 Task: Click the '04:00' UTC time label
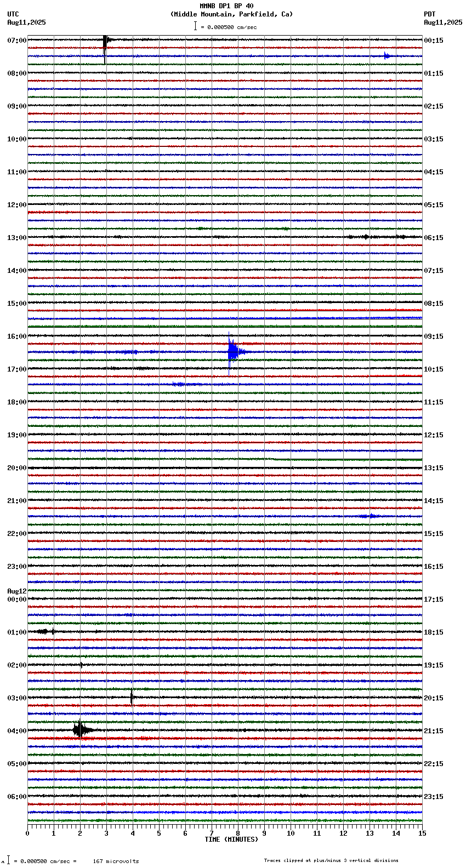(17, 731)
